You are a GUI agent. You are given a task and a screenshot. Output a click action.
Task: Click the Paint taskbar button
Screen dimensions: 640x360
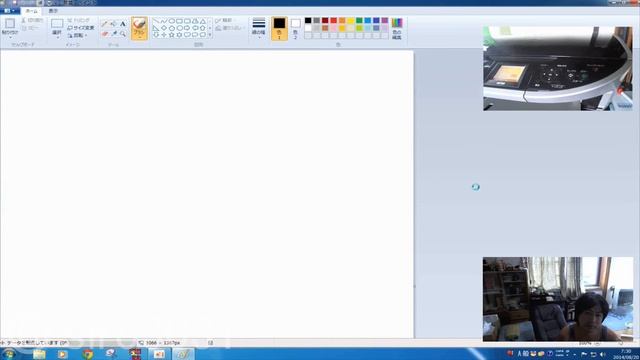[x=183, y=354]
